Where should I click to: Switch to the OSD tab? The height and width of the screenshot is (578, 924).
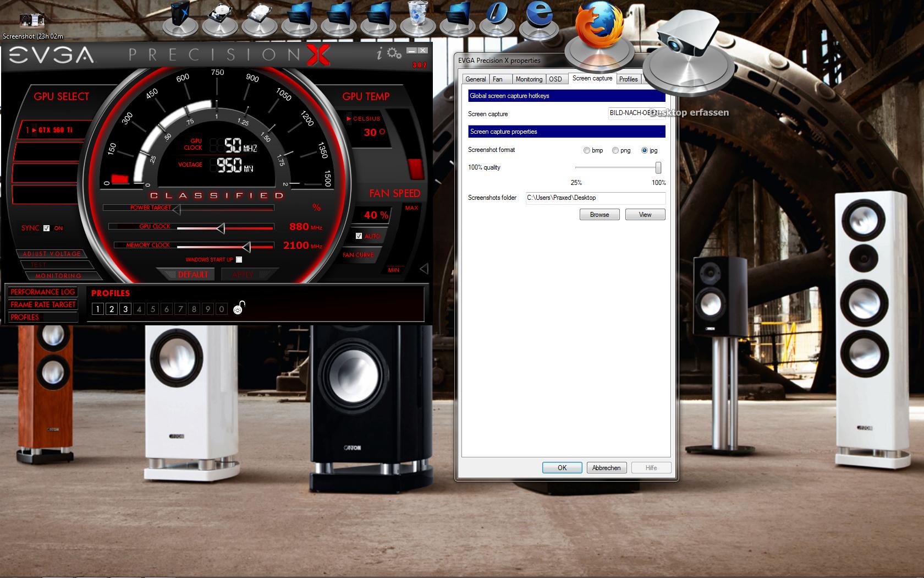pos(555,79)
